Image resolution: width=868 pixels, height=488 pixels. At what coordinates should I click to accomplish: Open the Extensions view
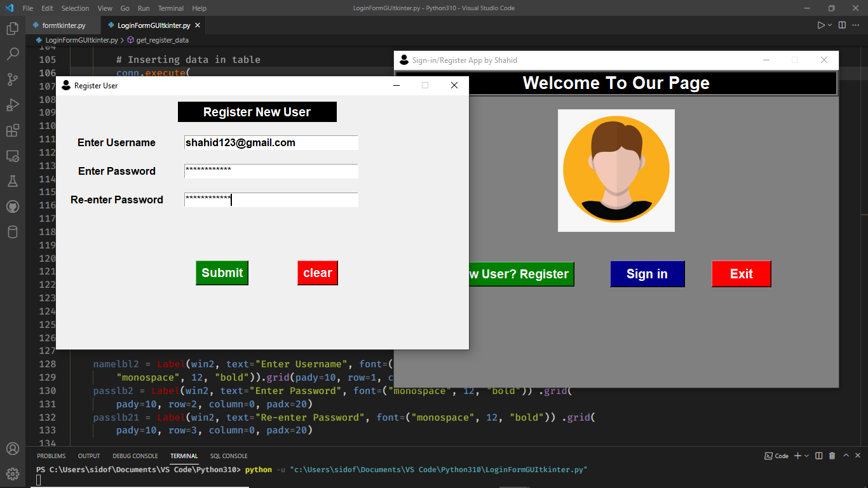13,130
